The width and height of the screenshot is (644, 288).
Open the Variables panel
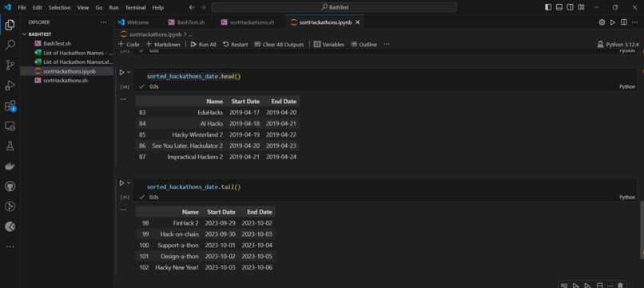329,45
